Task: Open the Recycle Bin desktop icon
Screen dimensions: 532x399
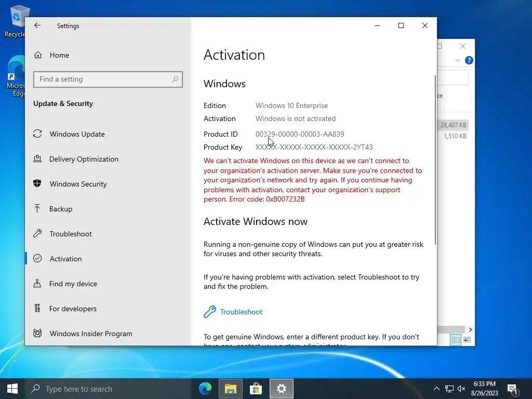Action: pyautogui.click(x=15, y=21)
